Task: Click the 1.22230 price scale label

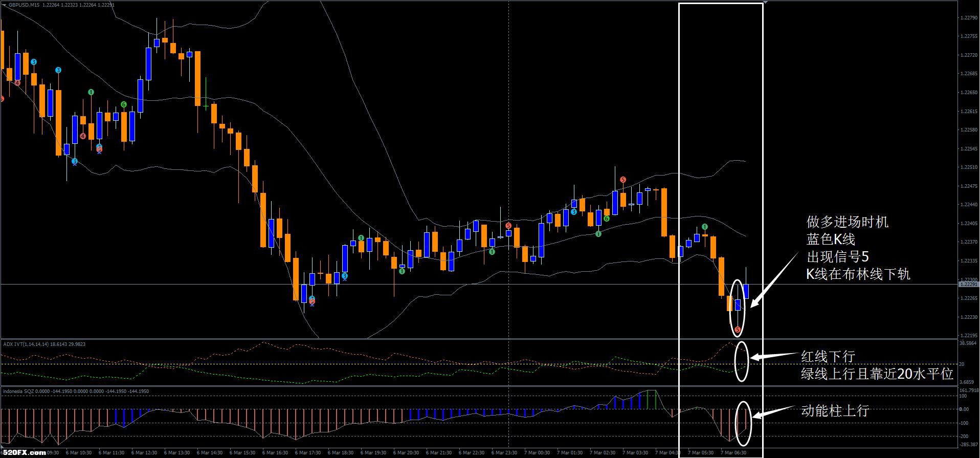Action: (x=968, y=317)
